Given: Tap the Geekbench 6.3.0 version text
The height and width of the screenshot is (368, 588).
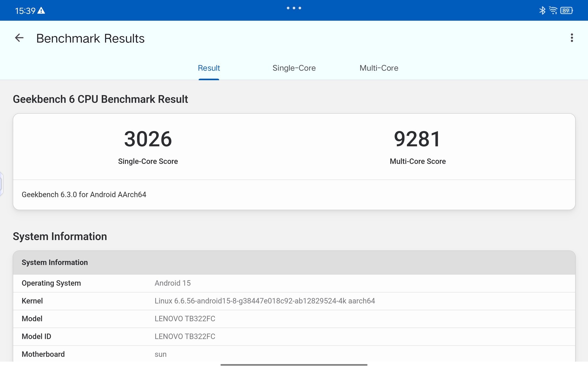Looking at the screenshot, I should (84, 195).
